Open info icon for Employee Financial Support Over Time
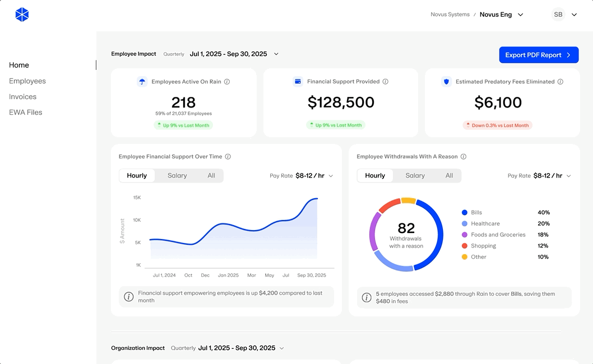The height and width of the screenshot is (364, 593). [x=228, y=156]
